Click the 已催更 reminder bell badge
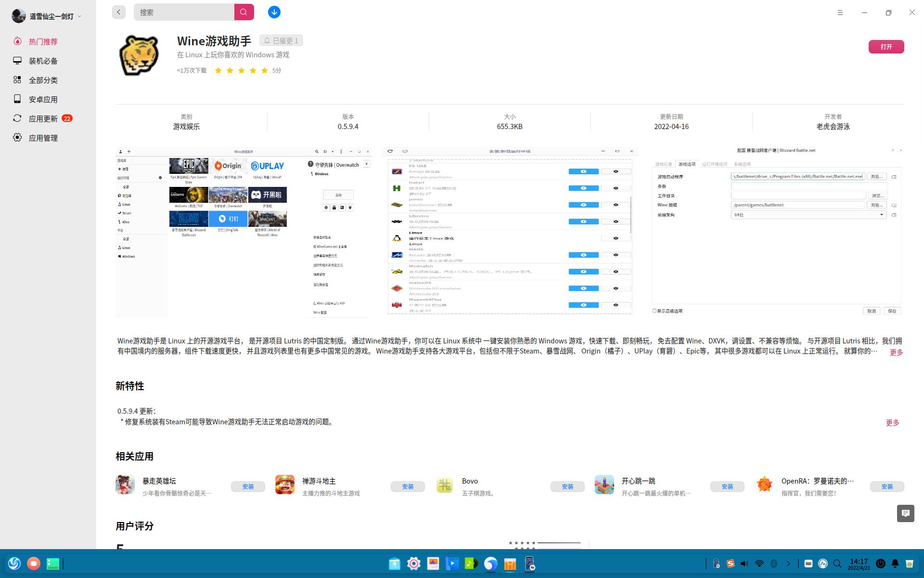Viewport: 924px width, 578px height. coord(280,40)
